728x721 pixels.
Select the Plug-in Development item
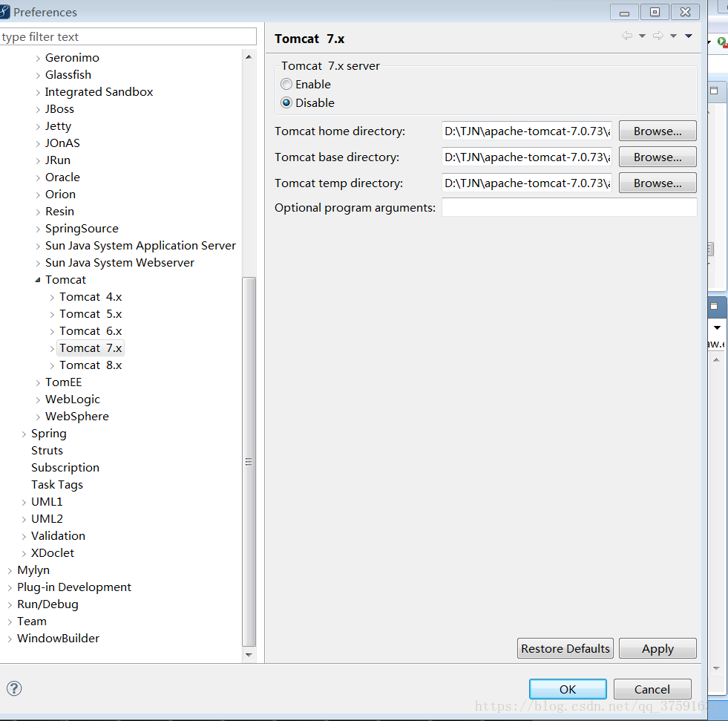(x=74, y=587)
